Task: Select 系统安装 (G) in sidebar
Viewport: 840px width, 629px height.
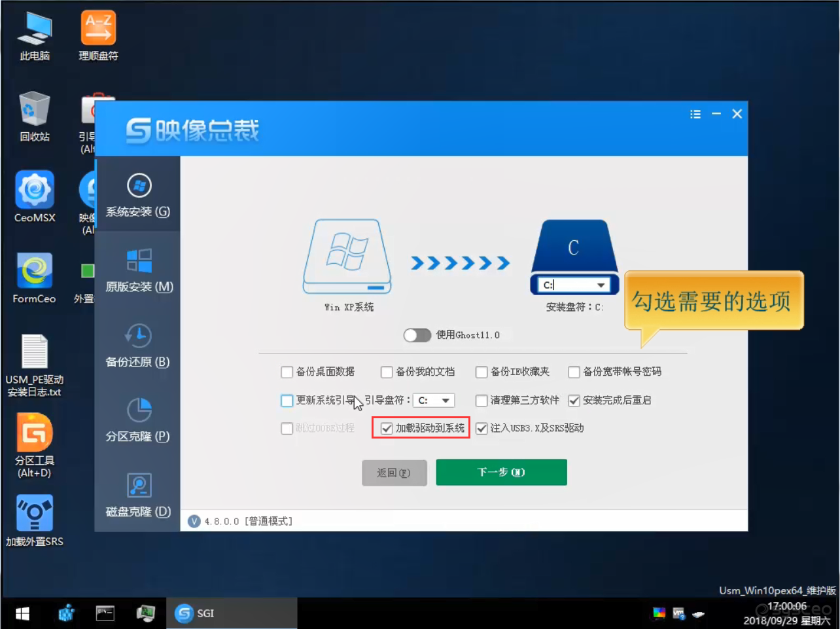Action: tap(138, 195)
